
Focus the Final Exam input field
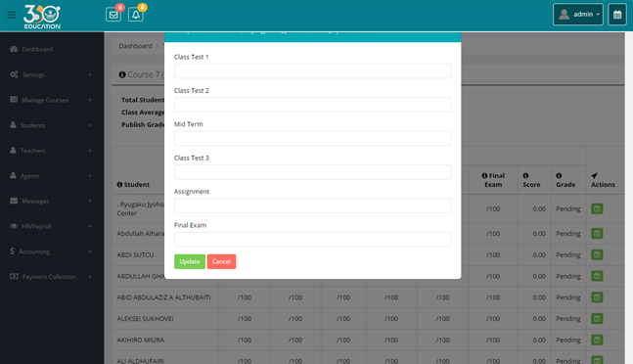click(x=312, y=240)
